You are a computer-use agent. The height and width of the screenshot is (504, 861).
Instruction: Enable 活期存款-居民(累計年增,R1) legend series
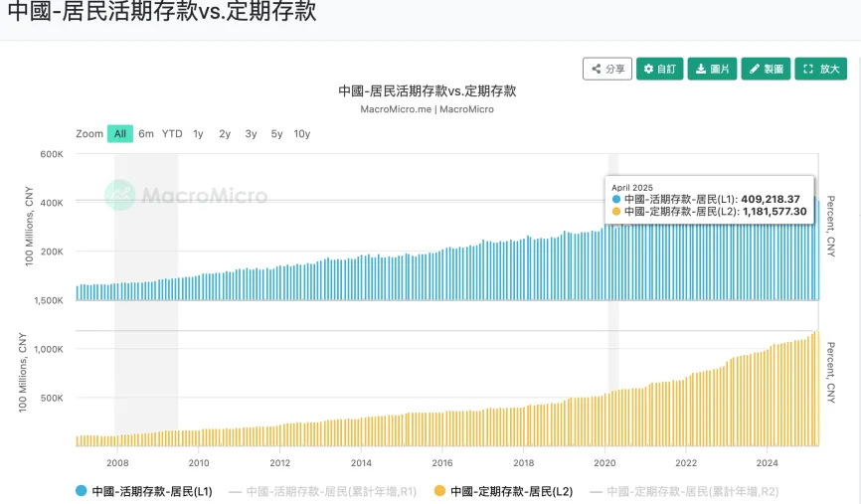(323, 491)
